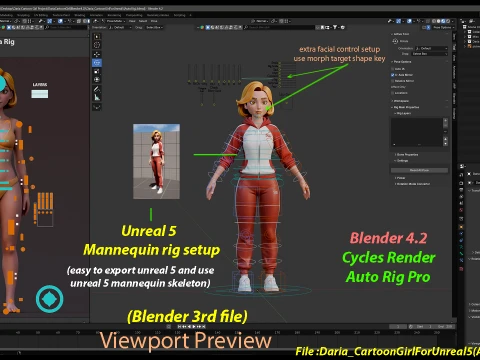Switch to the Texture Paint workspace tab
This screenshot has width=480, height=360.
click(x=61, y=15)
